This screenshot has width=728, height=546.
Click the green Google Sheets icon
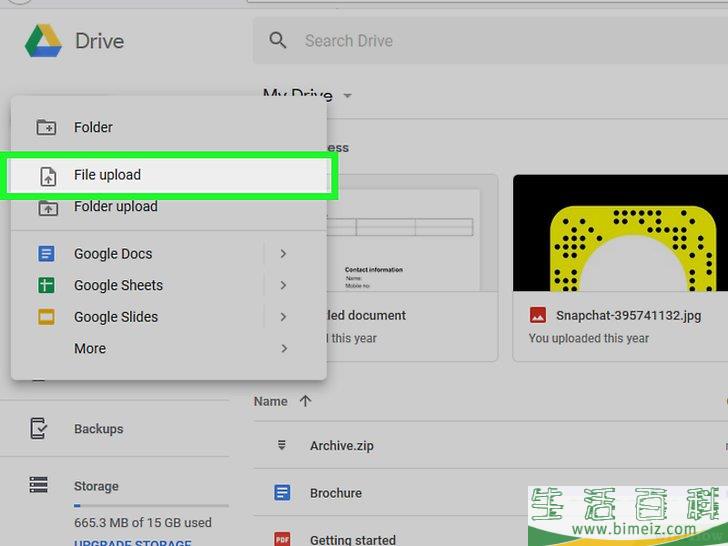[x=46, y=285]
